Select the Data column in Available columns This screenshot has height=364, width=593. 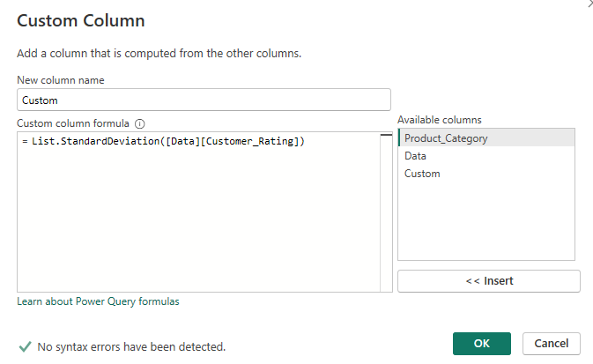pyautogui.click(x=415, y=156)
